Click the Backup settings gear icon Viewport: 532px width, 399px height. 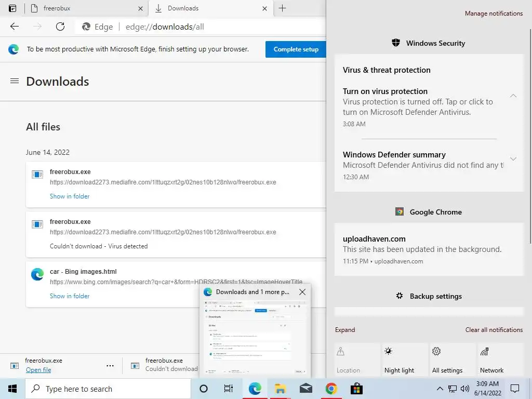[x=400, y=296]
